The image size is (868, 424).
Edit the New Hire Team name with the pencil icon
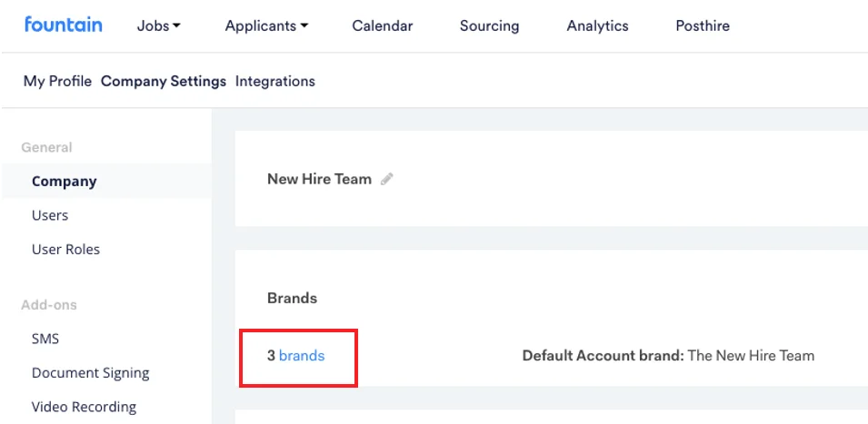point(387,179)
